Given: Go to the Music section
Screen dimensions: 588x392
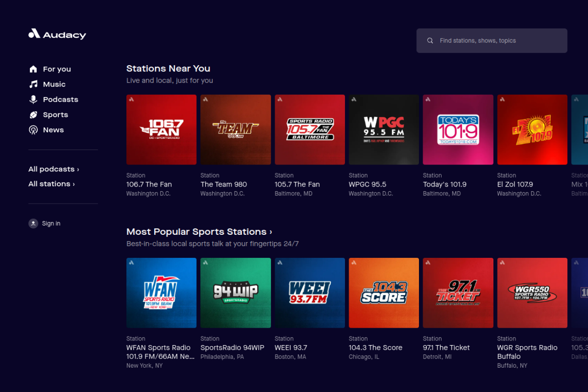Looking at the screenshot, I should 54,84.
